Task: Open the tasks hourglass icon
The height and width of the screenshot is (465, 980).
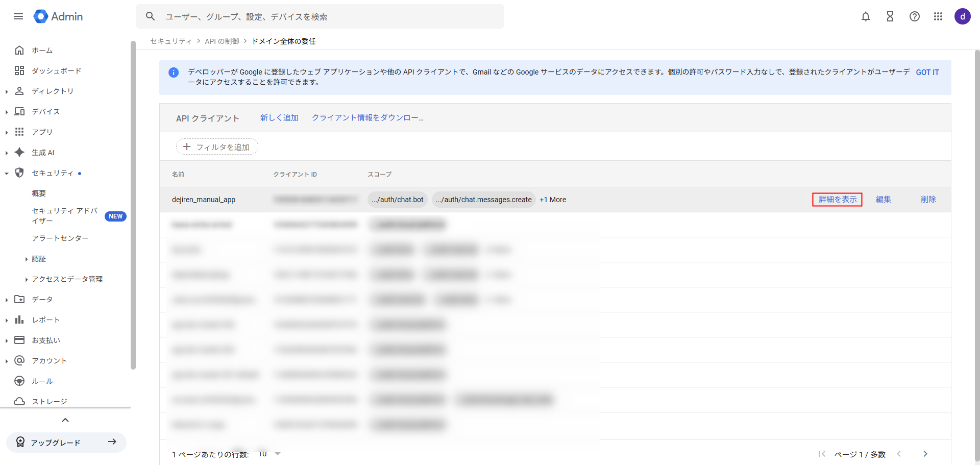Action: (890, 16)
